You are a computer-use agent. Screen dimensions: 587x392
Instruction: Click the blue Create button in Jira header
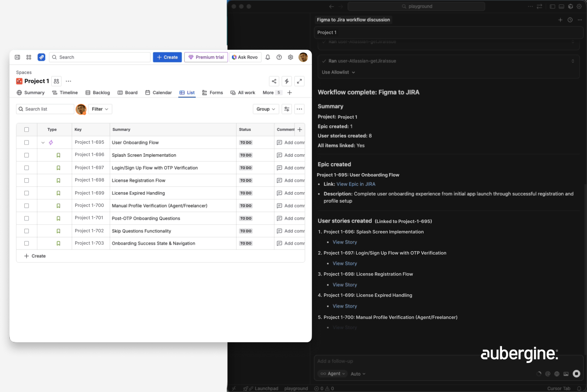tap(167, 57)
